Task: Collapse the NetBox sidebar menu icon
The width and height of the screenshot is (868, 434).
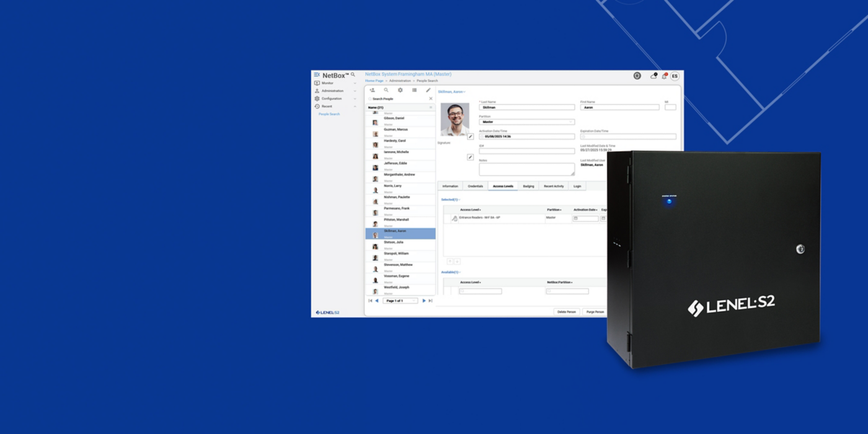Action: pos(317,75)
